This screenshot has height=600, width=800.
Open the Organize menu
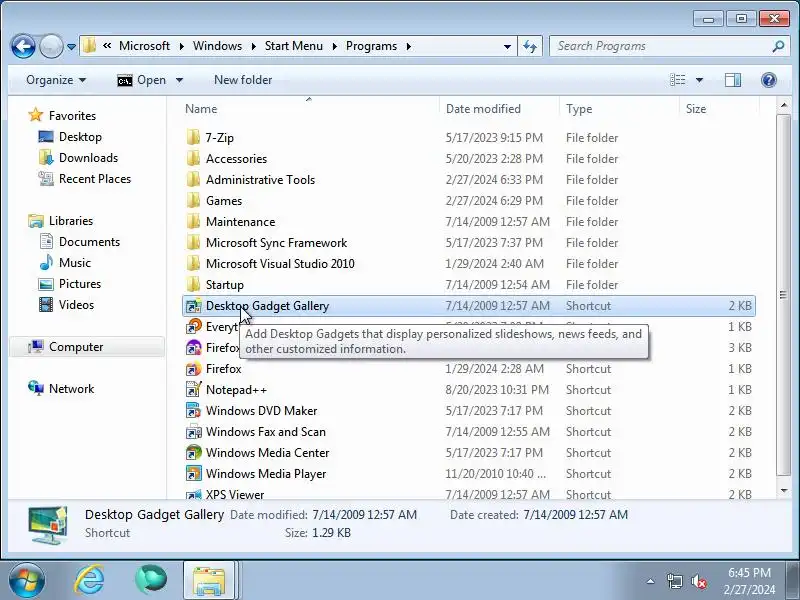tap(56, 80)
